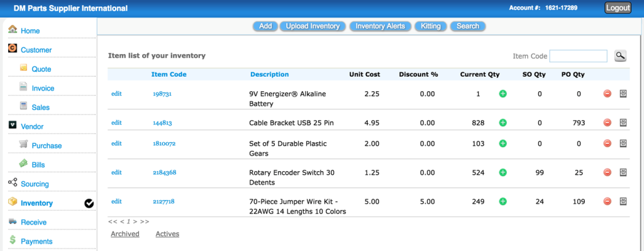Screen dimensions: 644x251
Task: Click into the Item Code search field
Action: point(579,56)
